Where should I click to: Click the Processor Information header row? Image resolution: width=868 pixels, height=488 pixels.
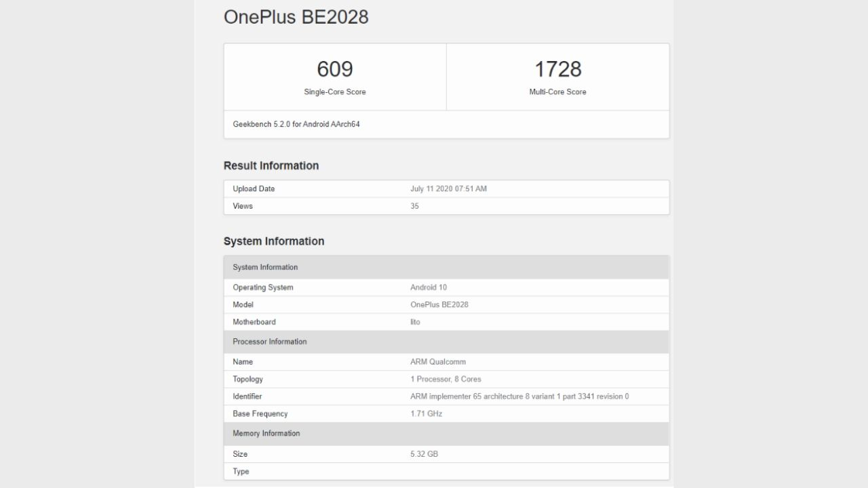tap(446, 342)
